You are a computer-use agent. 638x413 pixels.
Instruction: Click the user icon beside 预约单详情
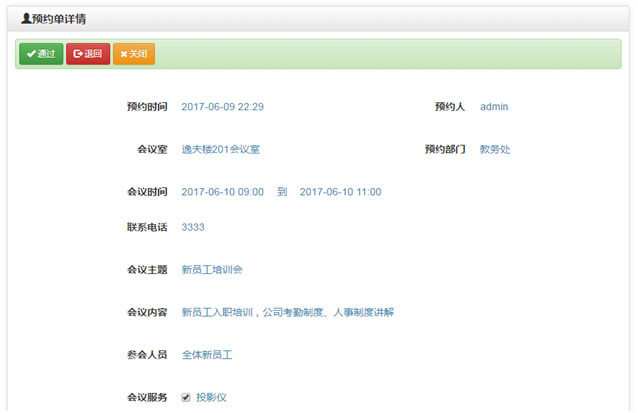pos(25,18)
